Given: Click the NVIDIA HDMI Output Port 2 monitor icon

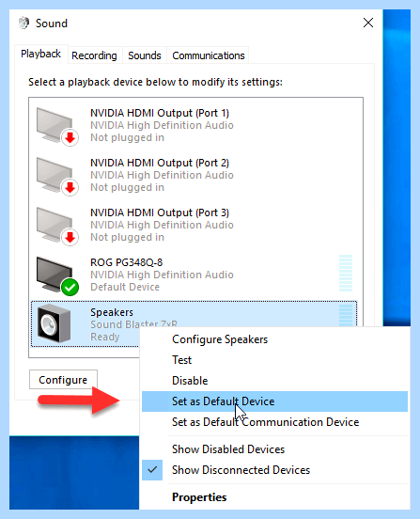Looking at the screenshot, I should coord(57,176).
